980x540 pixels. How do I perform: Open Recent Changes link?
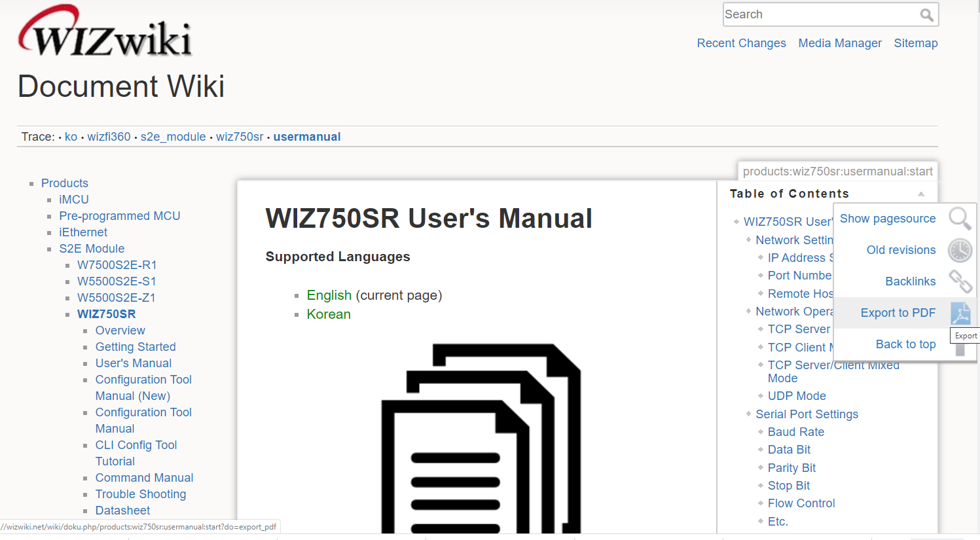(x=741, y=43)
